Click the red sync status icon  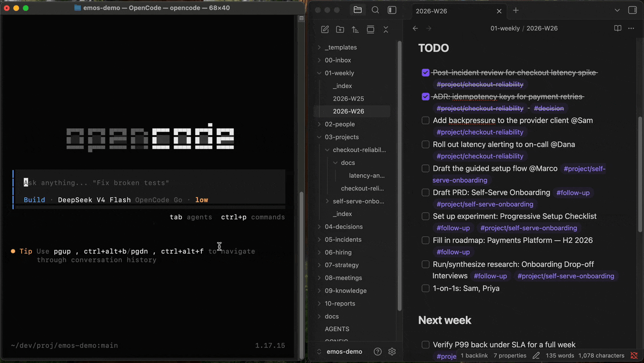634,355
